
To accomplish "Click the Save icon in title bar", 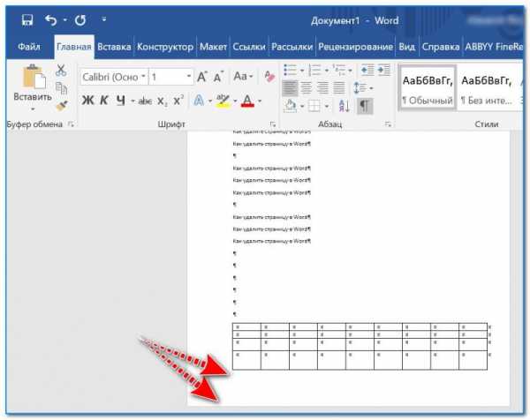I will tap(27, 19).
